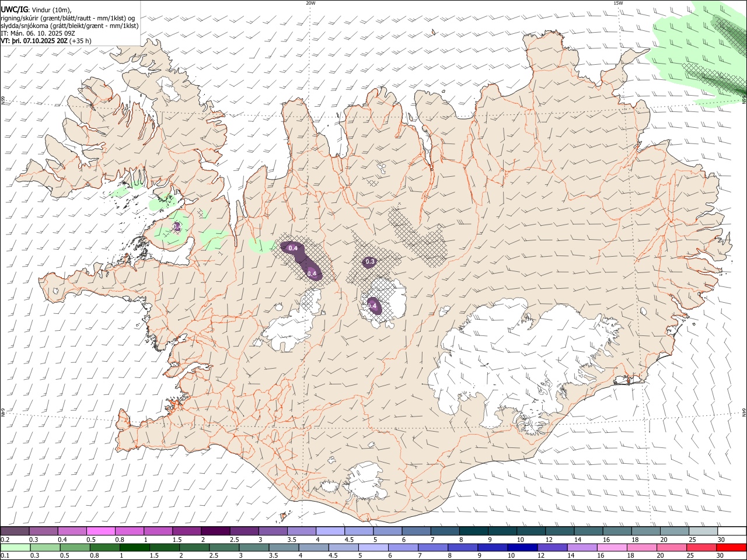Click the 'rigning/skúrir' legend description line
The height and width of the screenshot is (560, 747).
[68, 18]
